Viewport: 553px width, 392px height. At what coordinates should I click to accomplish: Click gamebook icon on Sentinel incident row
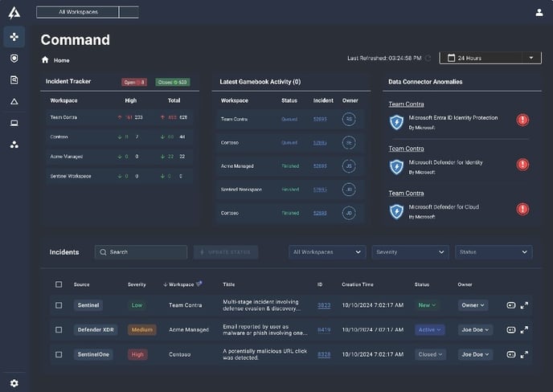tap(511, 305)
